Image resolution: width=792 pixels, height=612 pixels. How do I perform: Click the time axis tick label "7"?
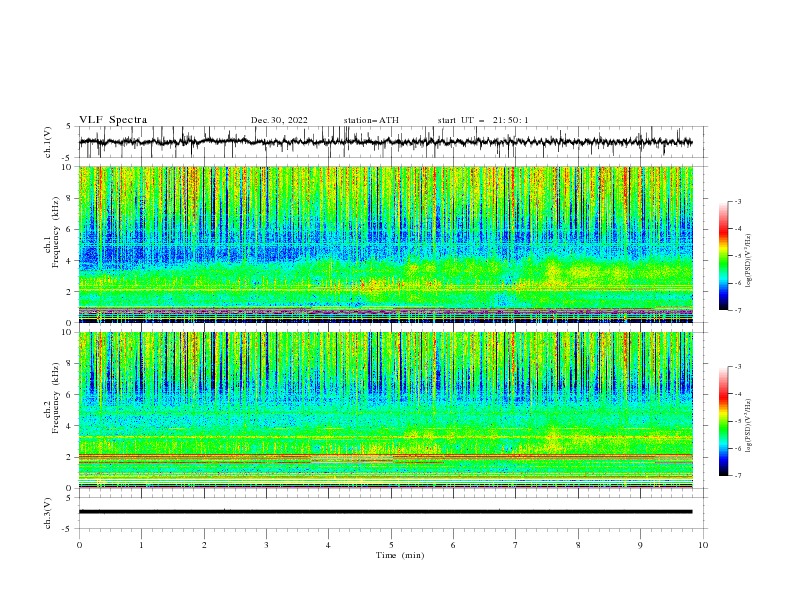click(516, 545)
